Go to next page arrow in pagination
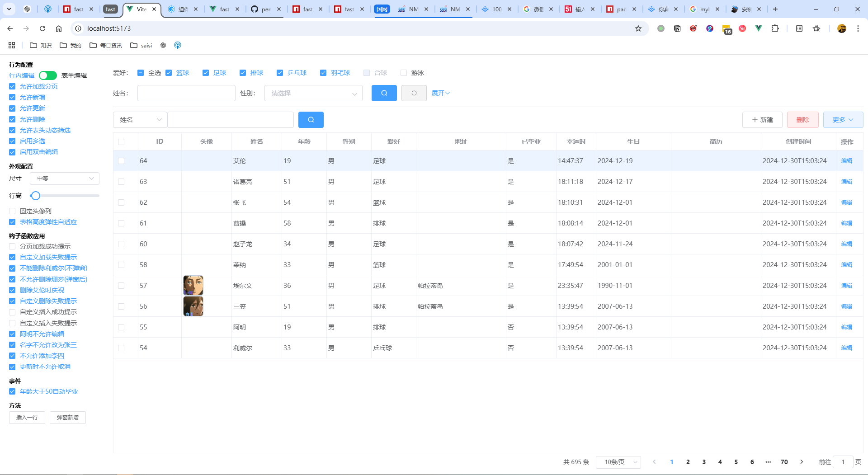The height and width of the screenshot is (475, 868). 802,462
